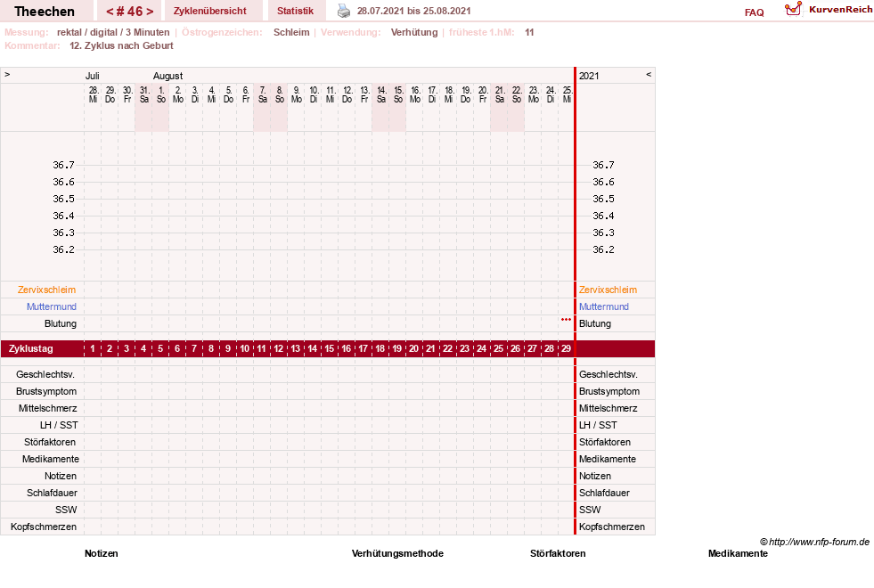The image size is (874, 588).
Task: Go to previous cycle with left arrow
Action: tap(110, 12)
